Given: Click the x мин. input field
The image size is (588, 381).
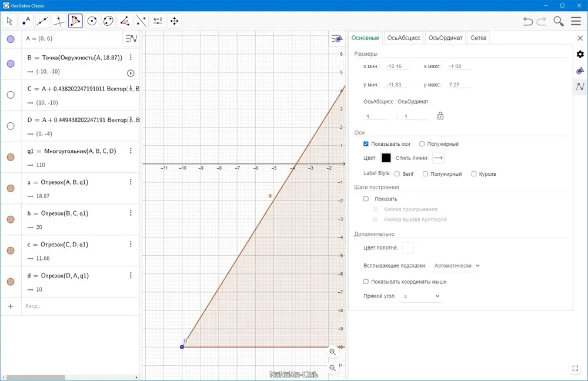Looking at the screenshot, I should 397,66.
